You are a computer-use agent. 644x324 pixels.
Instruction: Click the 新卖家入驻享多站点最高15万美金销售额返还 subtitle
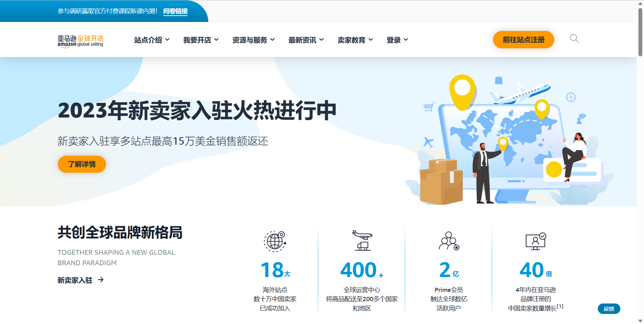coord(163,141)
